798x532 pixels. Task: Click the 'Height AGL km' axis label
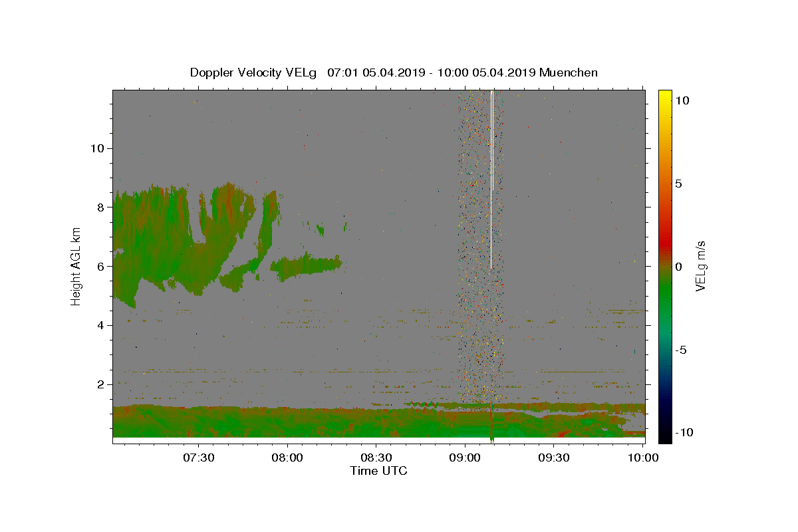pos(76,267)
